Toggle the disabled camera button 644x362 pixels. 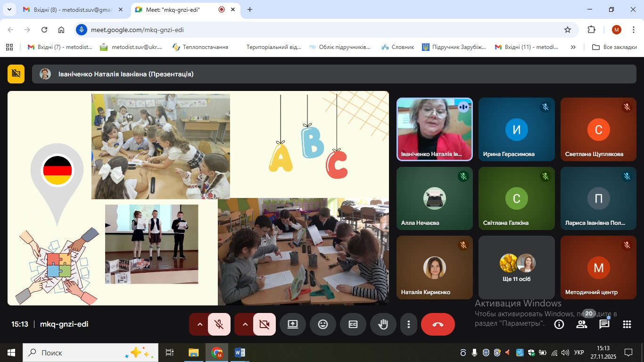coord(264,324)
